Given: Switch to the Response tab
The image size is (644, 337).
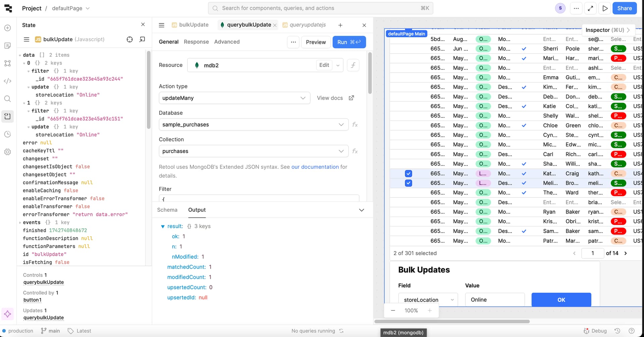Looking at the screenshot, I should 196,42.
